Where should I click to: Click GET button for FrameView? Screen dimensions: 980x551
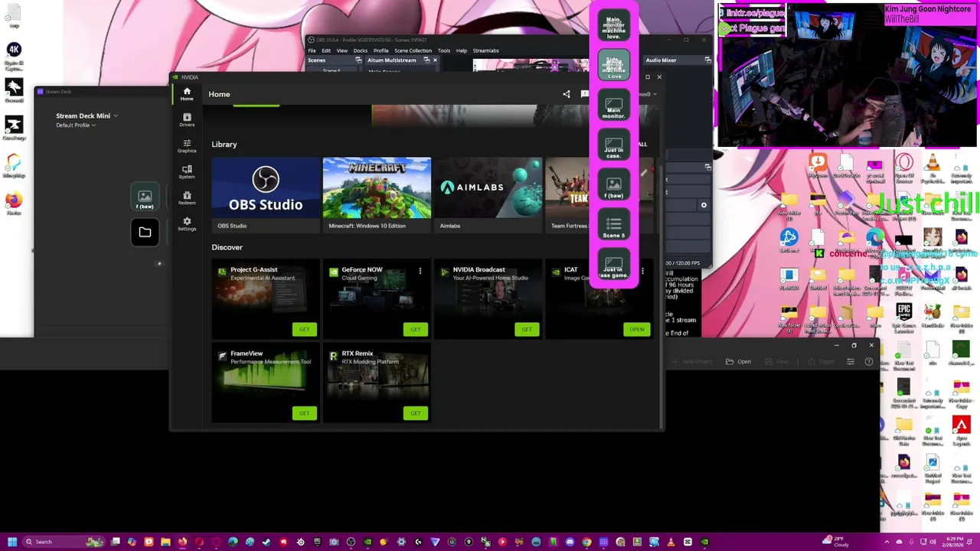point(304,413)
